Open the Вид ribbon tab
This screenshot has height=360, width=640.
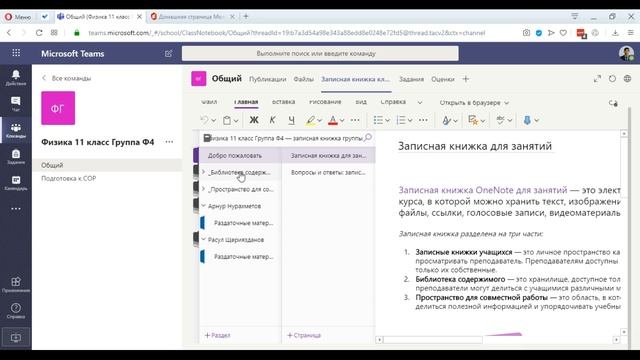pos(361,102)
